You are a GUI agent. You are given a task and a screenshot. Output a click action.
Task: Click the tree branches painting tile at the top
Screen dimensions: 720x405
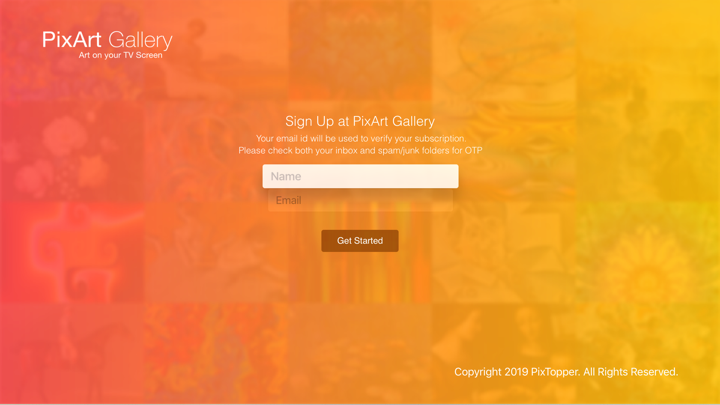click(504, 51)
